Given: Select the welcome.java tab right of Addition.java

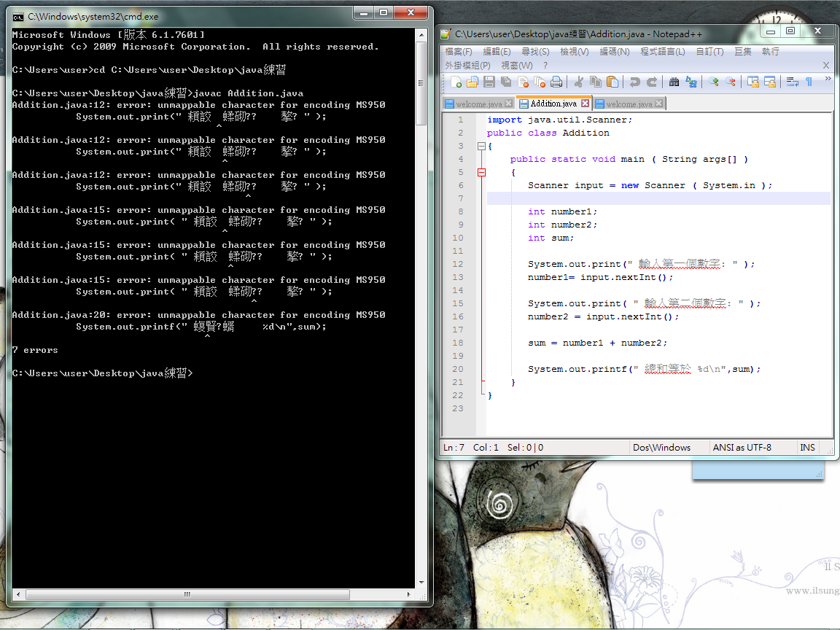Looking at the screenshot, I should click(629, 104).
